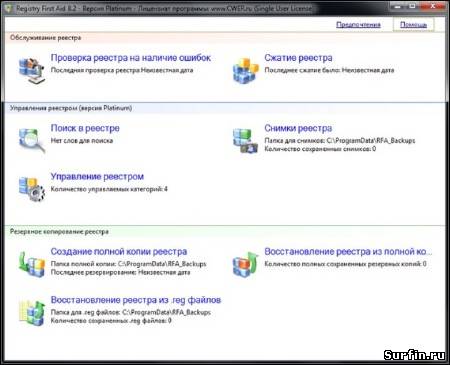Open Создание полной копии реестра
Viewport: 450px width, 365px height.
[x=119, y=251]
